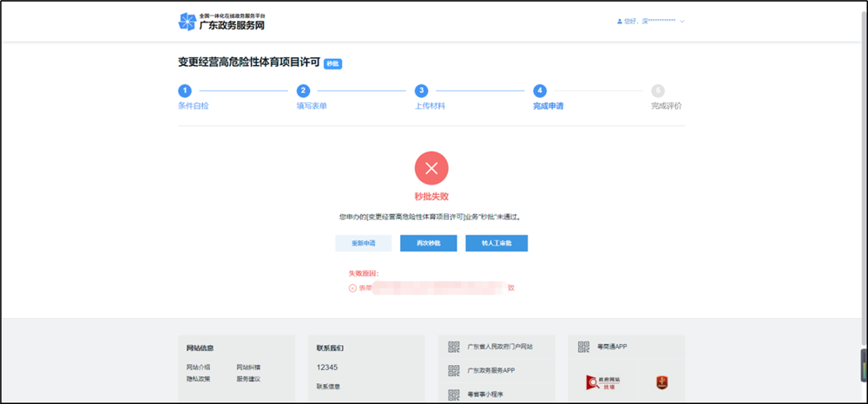
Task: Click the 再次秒批 button
Action: (x=429, y=243)
